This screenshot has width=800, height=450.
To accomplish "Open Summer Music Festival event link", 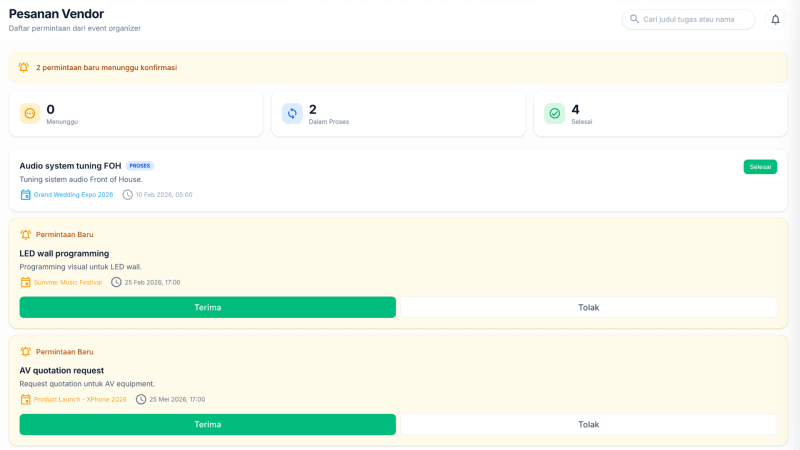I will (68, 283).
